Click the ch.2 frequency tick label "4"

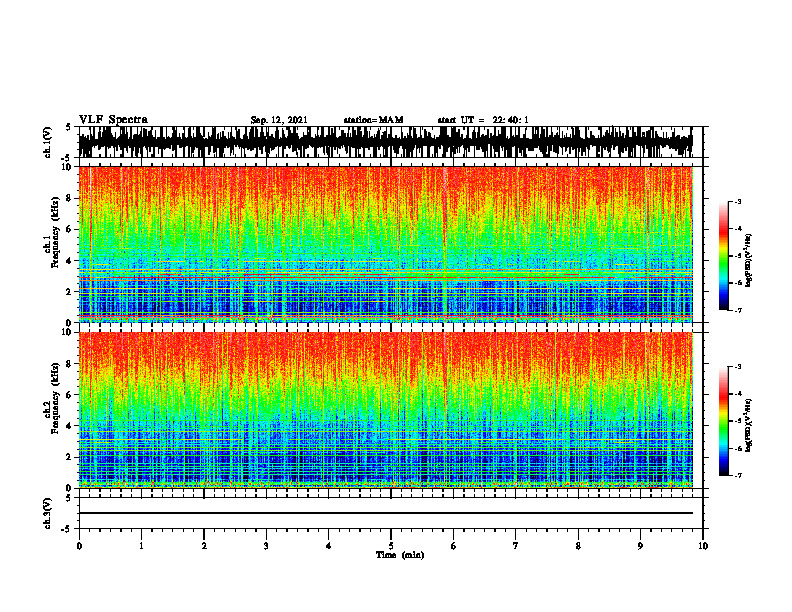coord(71,426)
